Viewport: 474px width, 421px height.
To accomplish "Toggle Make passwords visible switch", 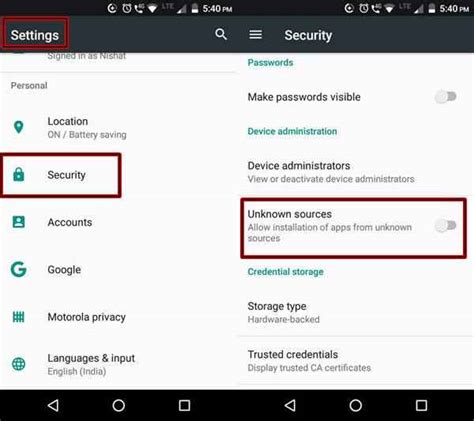I will tap(446, 97).
